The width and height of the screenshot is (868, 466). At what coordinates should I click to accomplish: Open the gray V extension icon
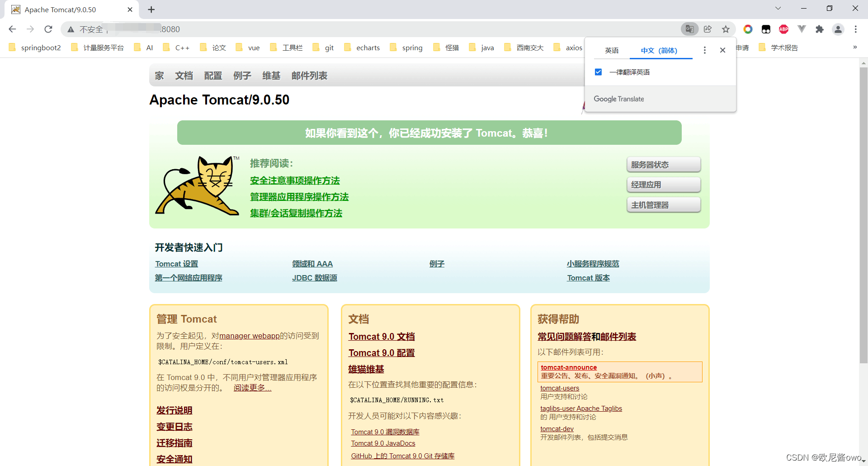point(802,29)
